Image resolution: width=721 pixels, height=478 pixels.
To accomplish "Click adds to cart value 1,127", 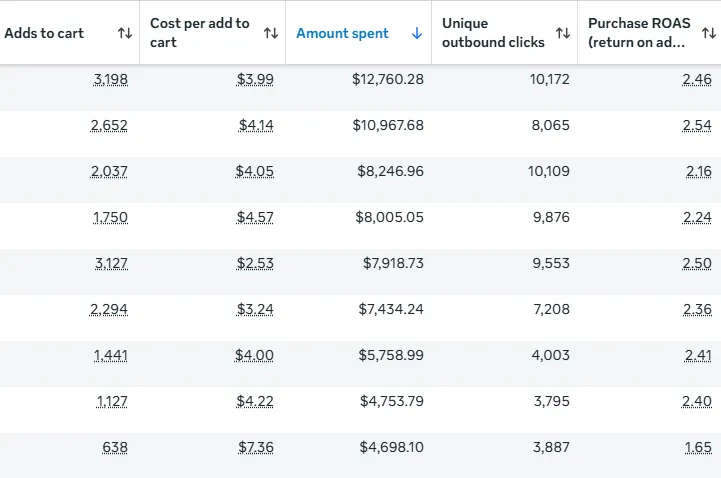I will [112, 401].
